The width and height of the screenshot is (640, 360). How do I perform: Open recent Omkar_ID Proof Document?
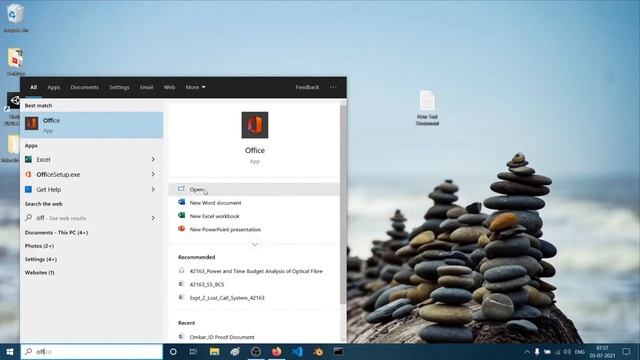tap(222, 337)
